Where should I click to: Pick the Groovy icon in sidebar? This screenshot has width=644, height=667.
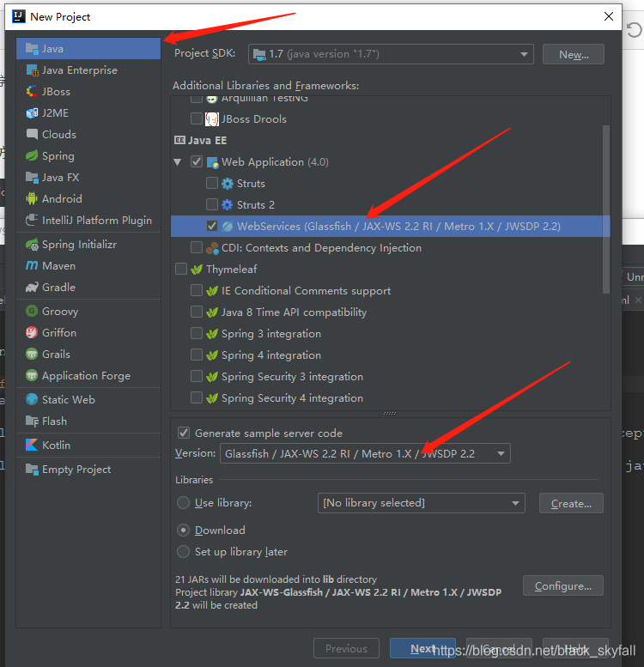(x=32, y=312)
